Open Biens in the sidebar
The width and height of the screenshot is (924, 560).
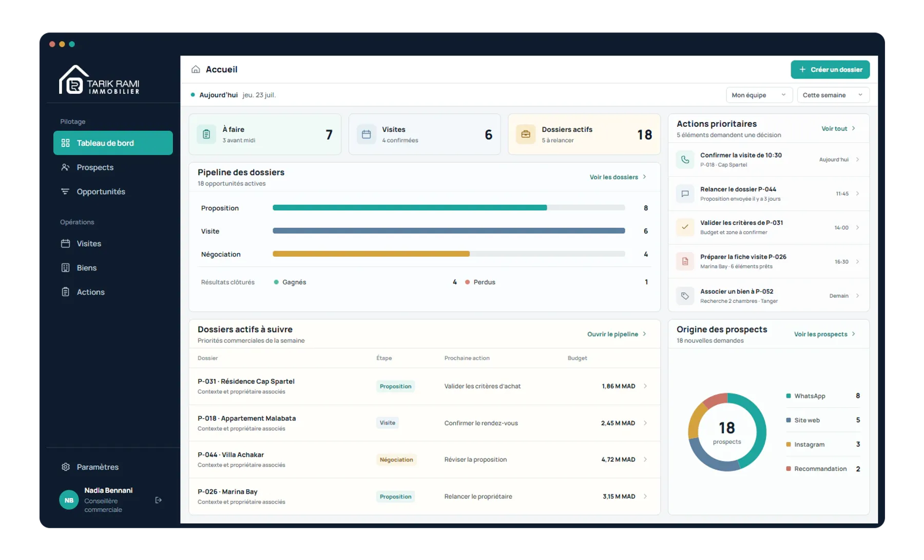point(113,267)
